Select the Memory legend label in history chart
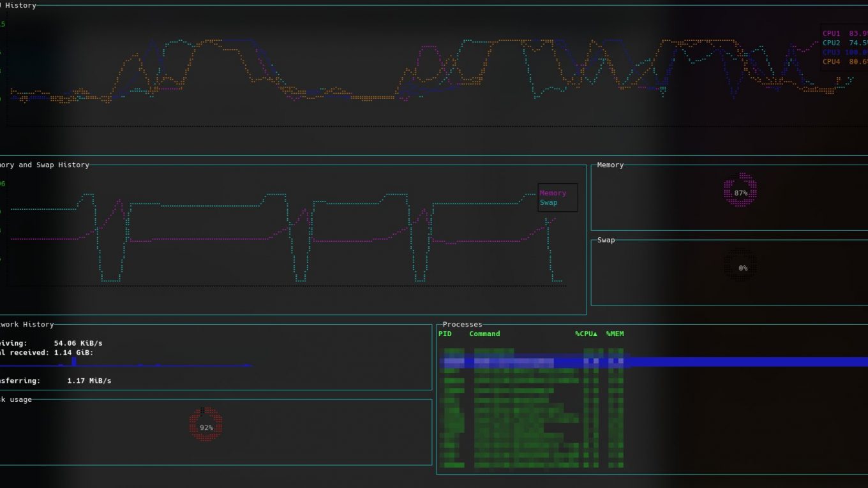Image resolution: width=868 pixels, height=488 pixels. pos(553,193)
